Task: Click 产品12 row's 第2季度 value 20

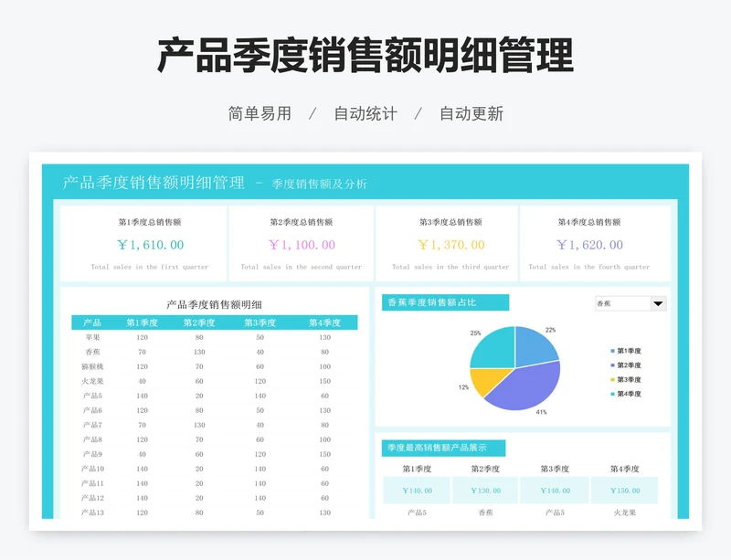Action: (199, 498)
